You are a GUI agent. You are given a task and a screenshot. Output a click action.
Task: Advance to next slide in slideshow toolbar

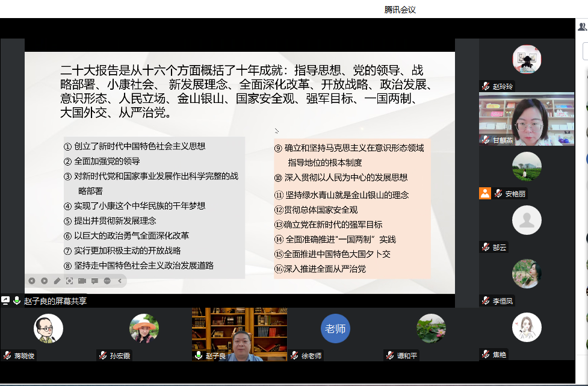coord(44,281)
